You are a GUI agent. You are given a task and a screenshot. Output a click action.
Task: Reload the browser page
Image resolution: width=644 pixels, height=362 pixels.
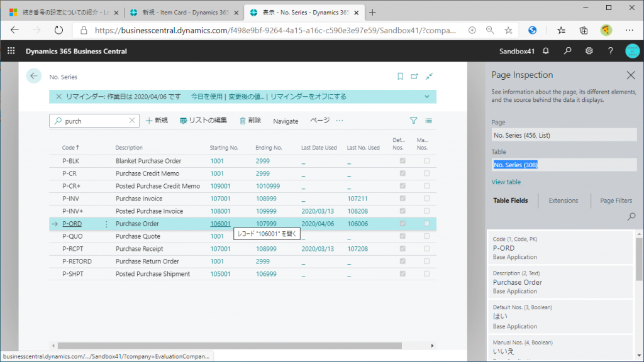(x=58, y=30)
